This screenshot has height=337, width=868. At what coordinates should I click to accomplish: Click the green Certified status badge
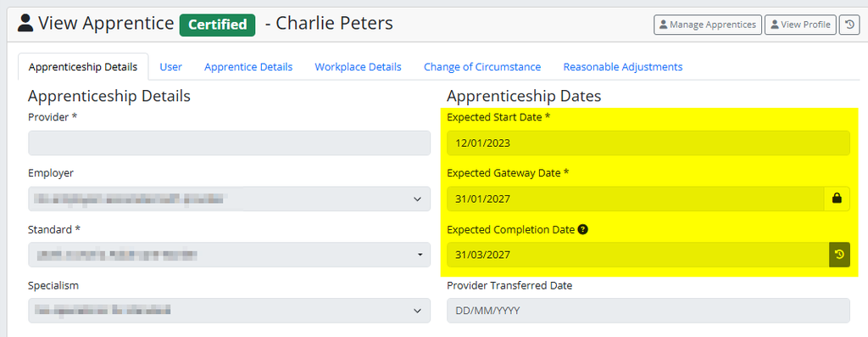[x=217, y=25]
